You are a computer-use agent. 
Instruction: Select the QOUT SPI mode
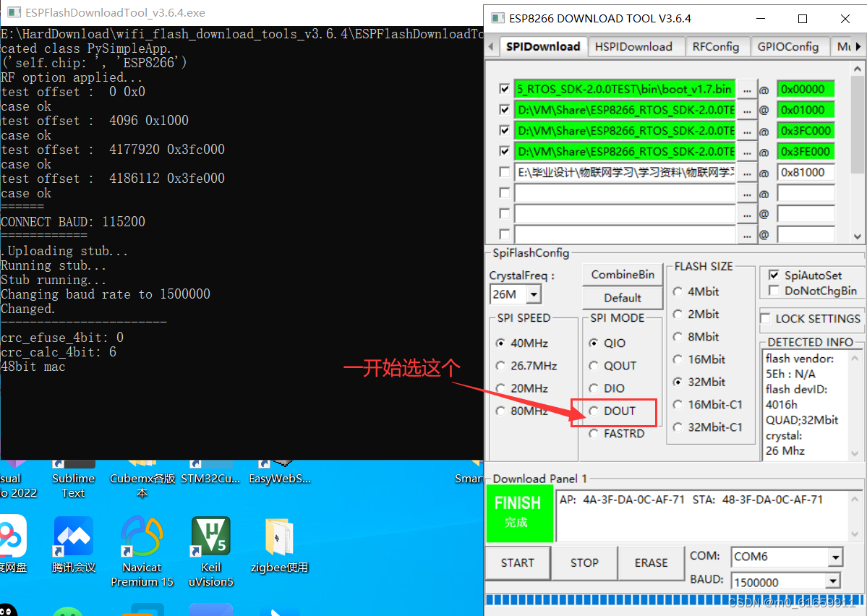pos(594,366)
